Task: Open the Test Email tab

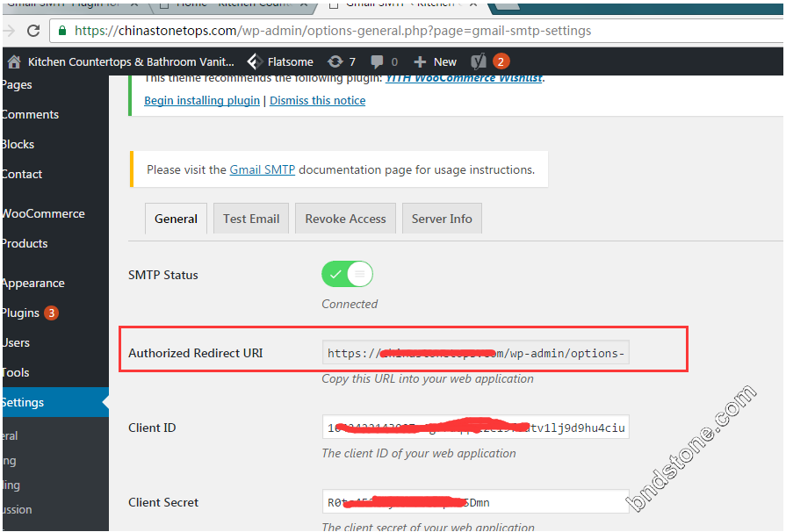Action: tap(251, 219)
